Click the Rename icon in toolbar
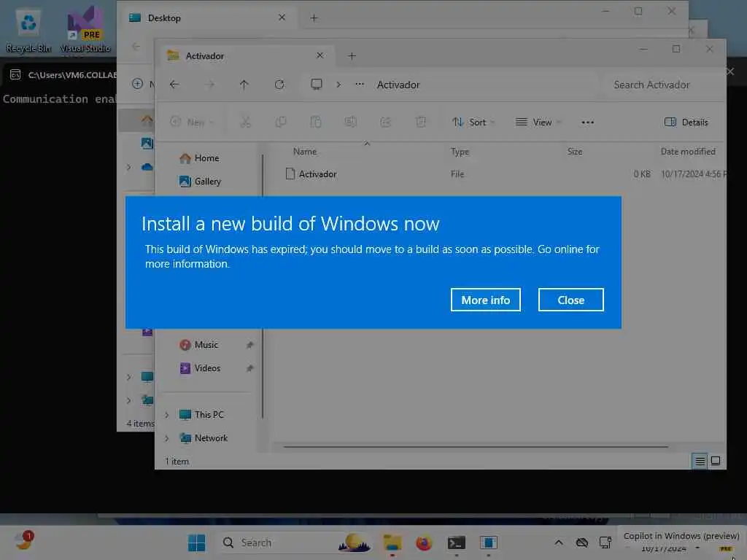The width and height of the screenshot is (747, 560). point(351,122)
